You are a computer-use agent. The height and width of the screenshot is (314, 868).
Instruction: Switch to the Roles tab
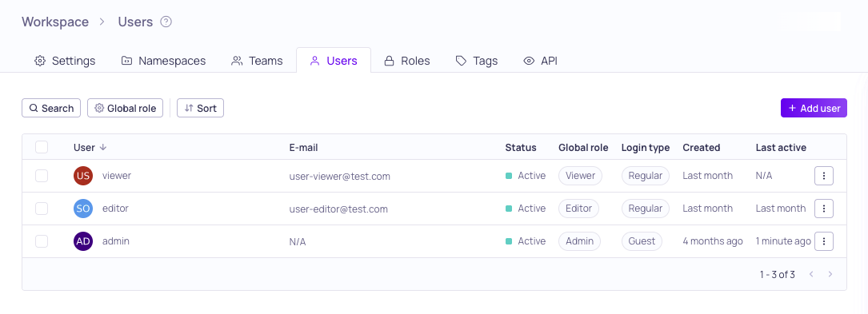tap(407, 61)
